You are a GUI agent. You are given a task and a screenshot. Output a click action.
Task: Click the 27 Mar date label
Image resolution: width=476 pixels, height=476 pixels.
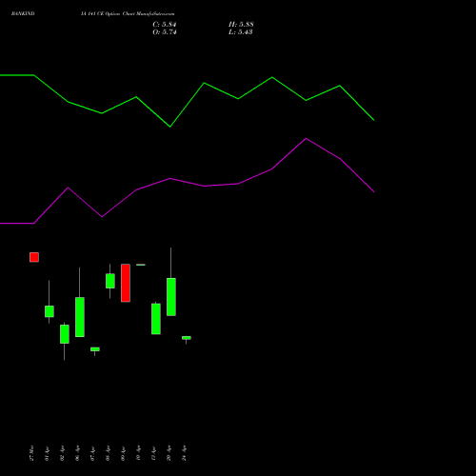click(31, 453)
